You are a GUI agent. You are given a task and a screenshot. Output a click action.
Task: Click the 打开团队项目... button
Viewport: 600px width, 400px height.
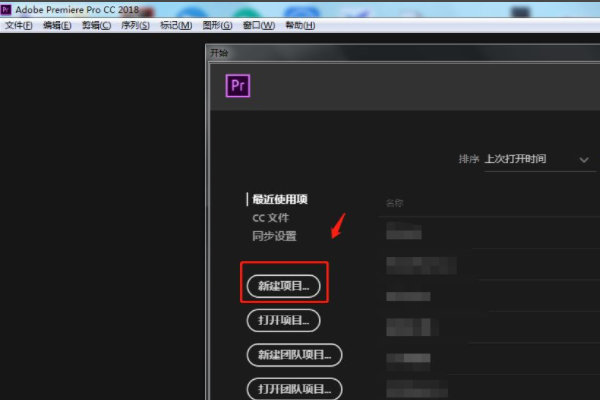[x=294, y=389]
